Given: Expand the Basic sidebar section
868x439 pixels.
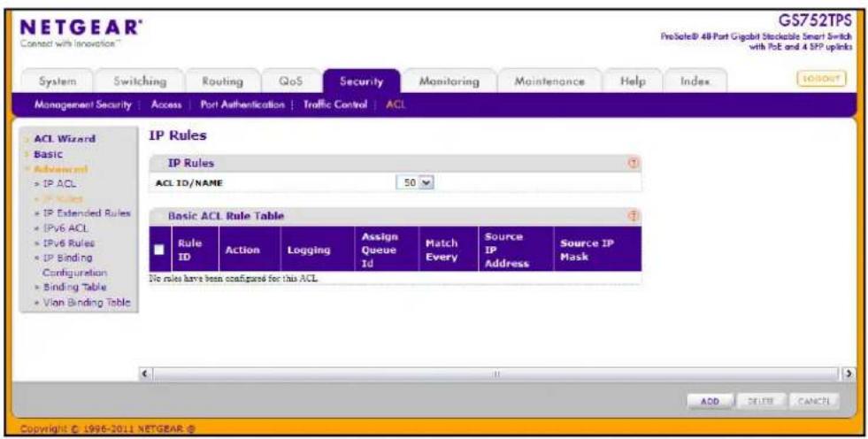Looking at the screenshot, I should [48, 155].
